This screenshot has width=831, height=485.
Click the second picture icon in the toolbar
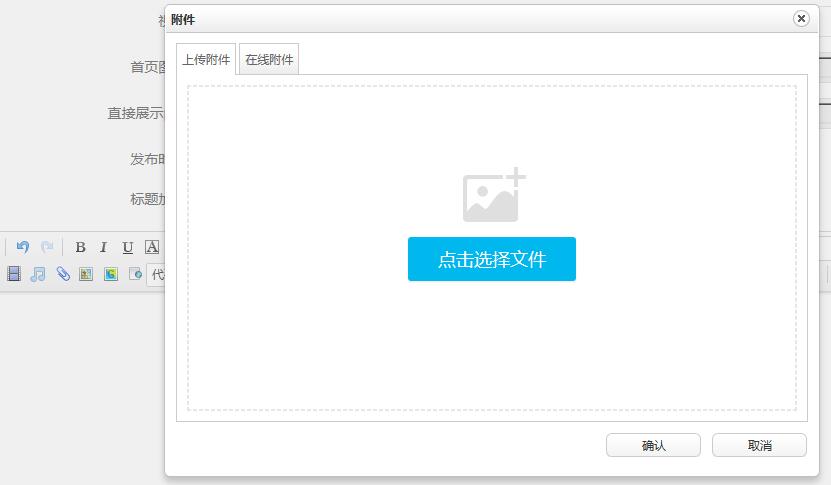111,274
